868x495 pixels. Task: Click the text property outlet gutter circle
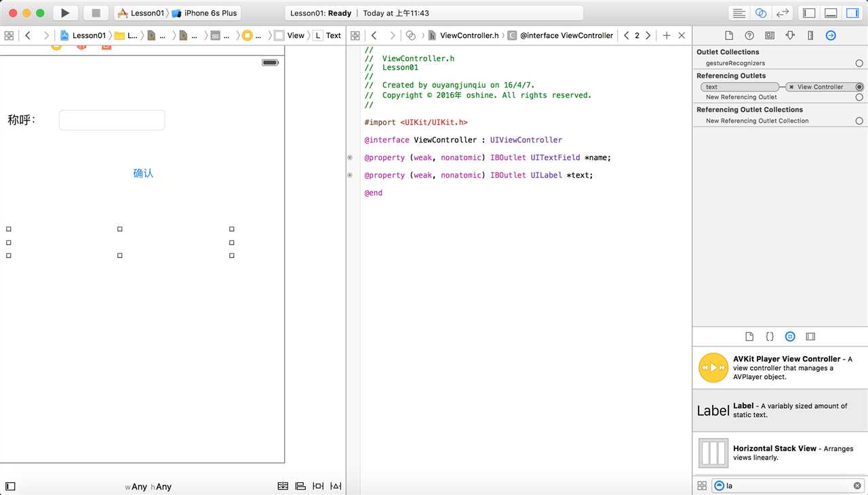(x=350, y=175)
